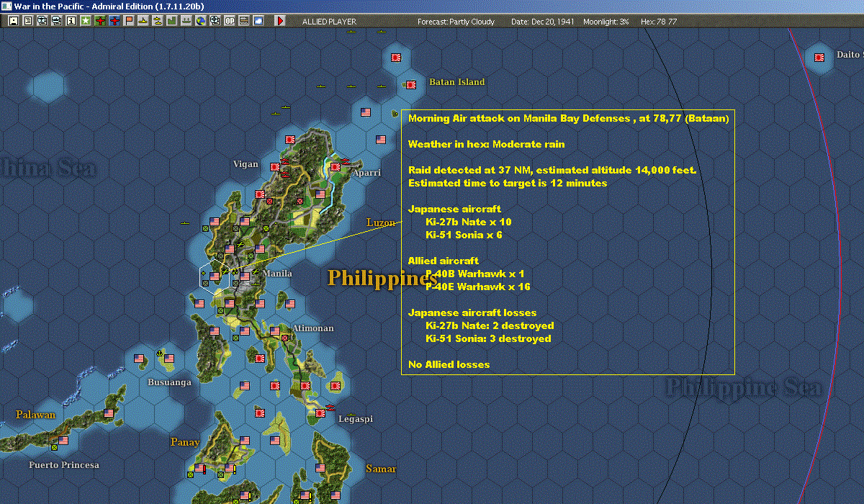Select the red plane on blue icon
The width and height of the screenshot is (864, 504).
[x=114, y=21]
